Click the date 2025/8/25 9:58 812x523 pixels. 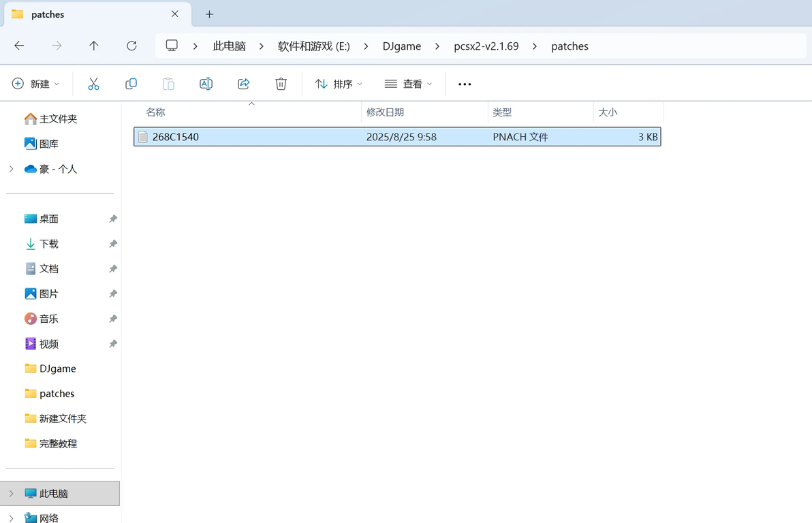point(401,137)
